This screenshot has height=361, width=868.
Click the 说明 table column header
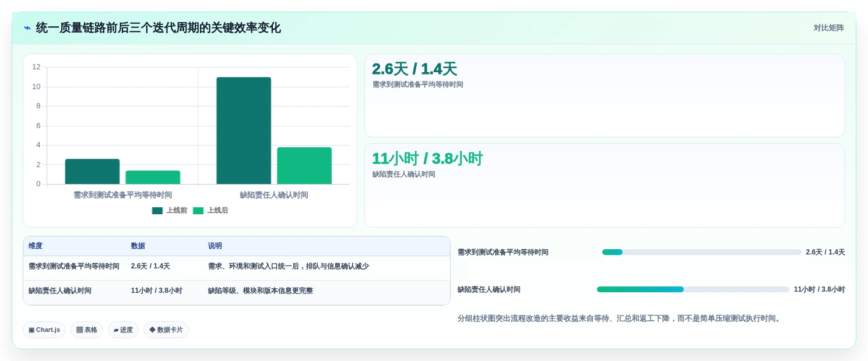215,246
